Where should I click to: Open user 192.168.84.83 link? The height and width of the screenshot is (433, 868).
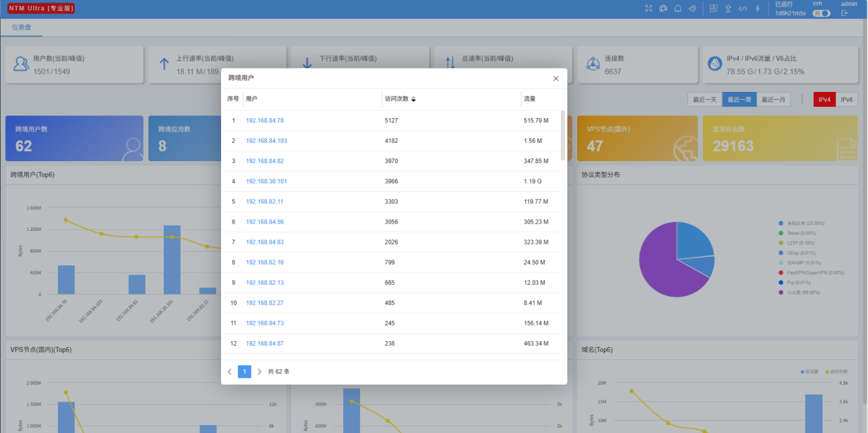(265, 242)
